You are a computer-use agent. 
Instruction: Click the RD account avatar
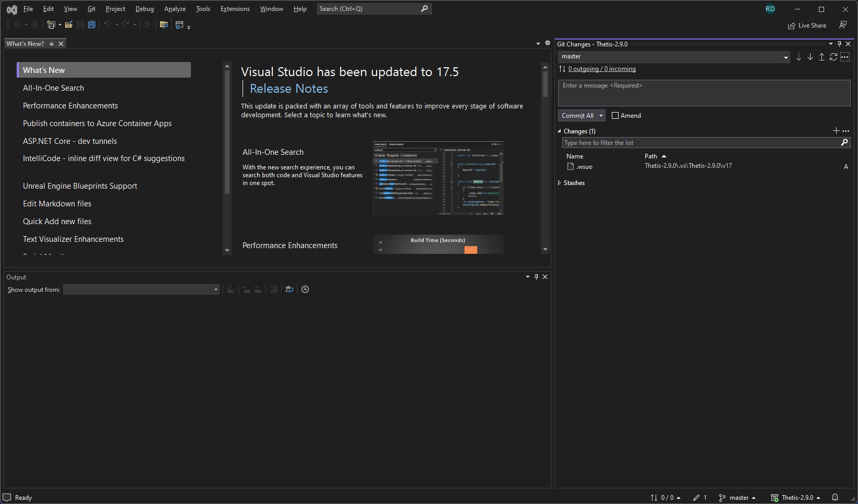coord(770,9)
